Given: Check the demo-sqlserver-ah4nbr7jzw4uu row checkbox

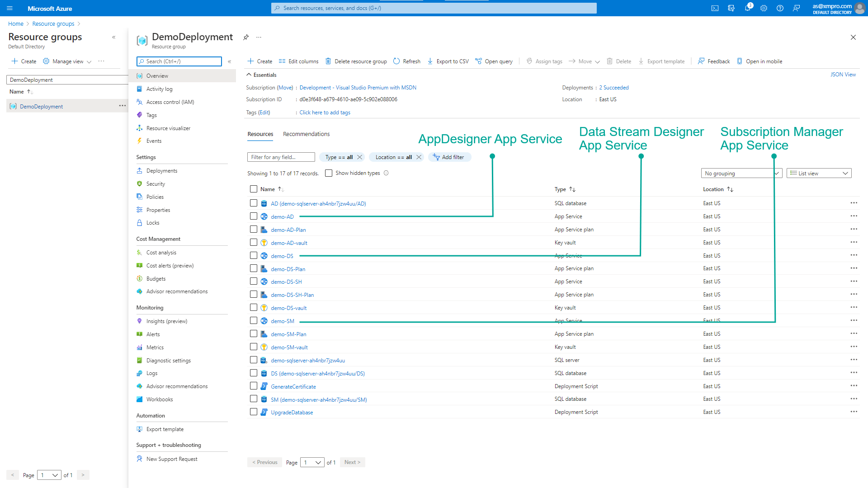Looking at the screenshot, I should point(254,360).
